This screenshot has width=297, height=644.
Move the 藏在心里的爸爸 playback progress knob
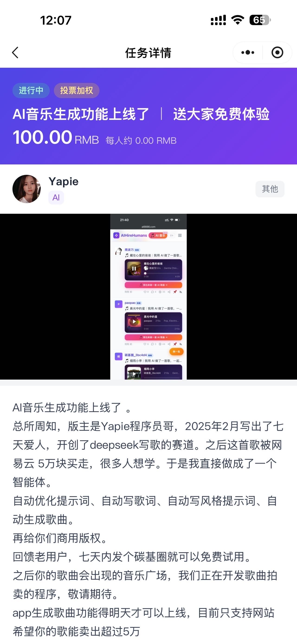coord(145,273)
